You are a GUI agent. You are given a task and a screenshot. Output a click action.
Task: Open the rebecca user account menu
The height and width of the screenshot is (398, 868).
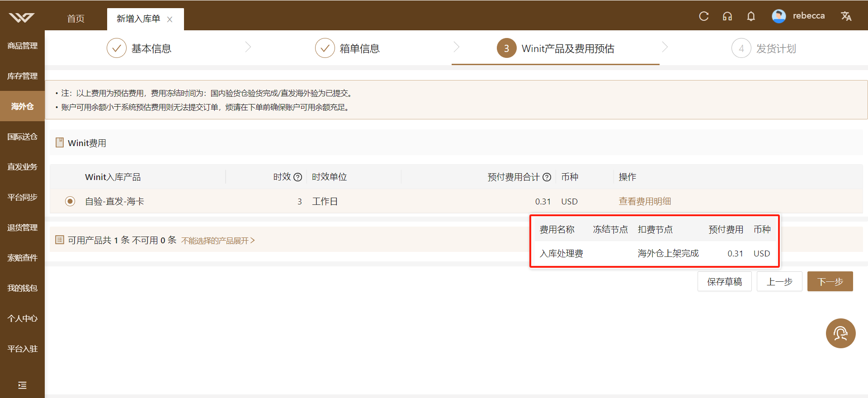[798, 16]
